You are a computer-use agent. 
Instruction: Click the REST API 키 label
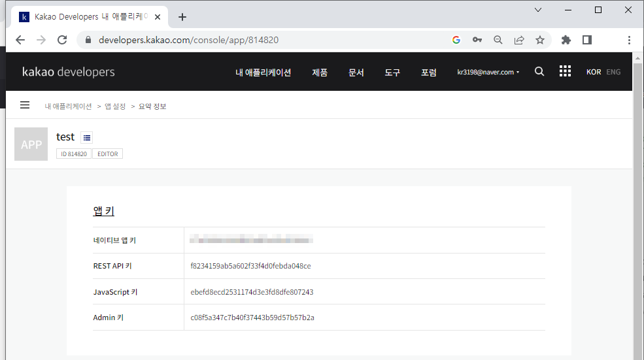click(112, 266)
